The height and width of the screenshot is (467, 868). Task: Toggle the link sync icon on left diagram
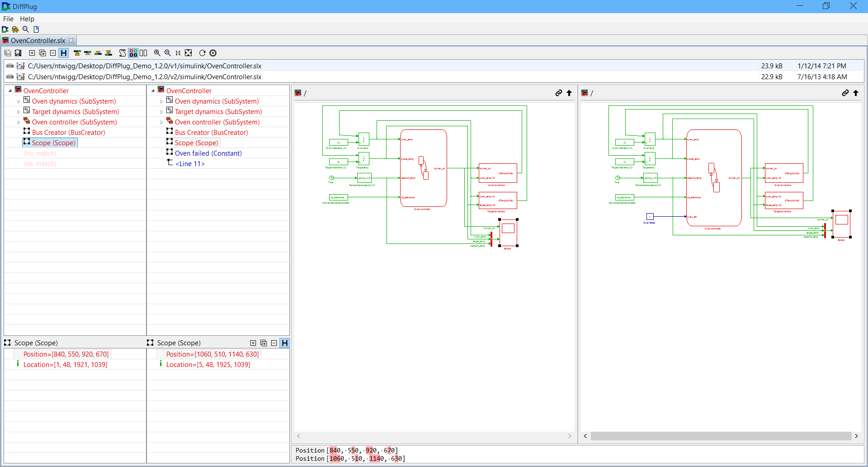pyautogui.click(x=559, y=93)
